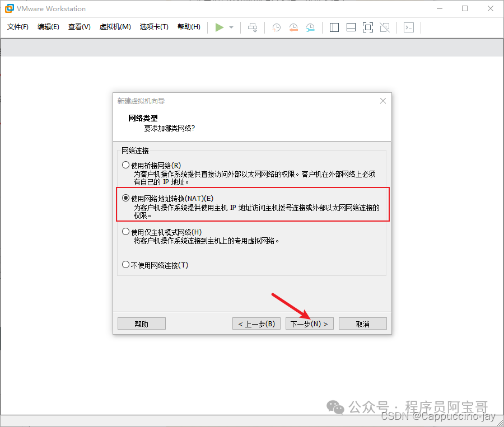Select 不使用网络连接(T) radio button

tap(125, 265)
